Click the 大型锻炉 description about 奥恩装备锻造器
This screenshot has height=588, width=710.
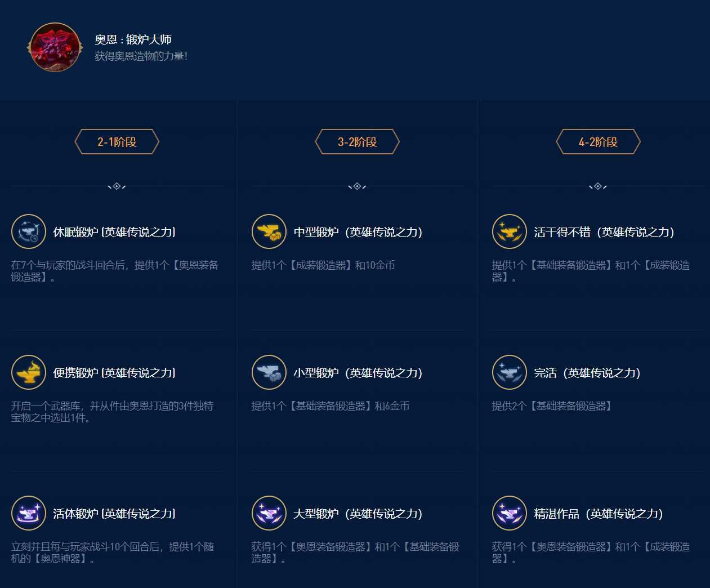click(355, 553)
